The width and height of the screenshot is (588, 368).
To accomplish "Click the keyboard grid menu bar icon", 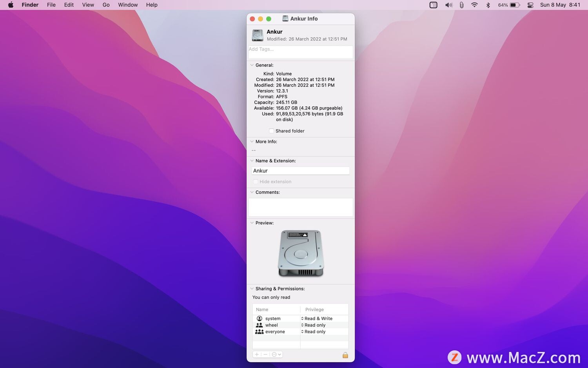I will coord(433,5).
